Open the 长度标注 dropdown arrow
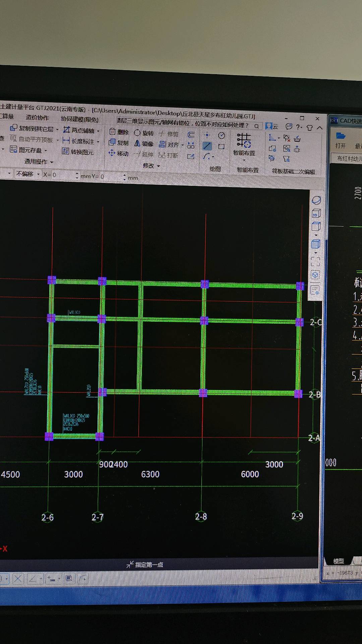 click(x=98, y=142)
